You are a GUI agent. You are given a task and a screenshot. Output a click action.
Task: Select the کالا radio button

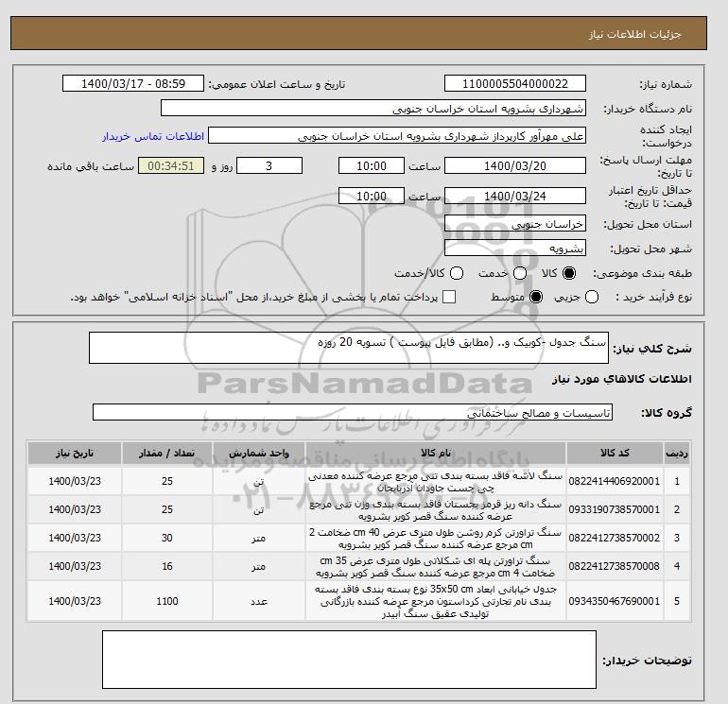click(x=569, y=273)
